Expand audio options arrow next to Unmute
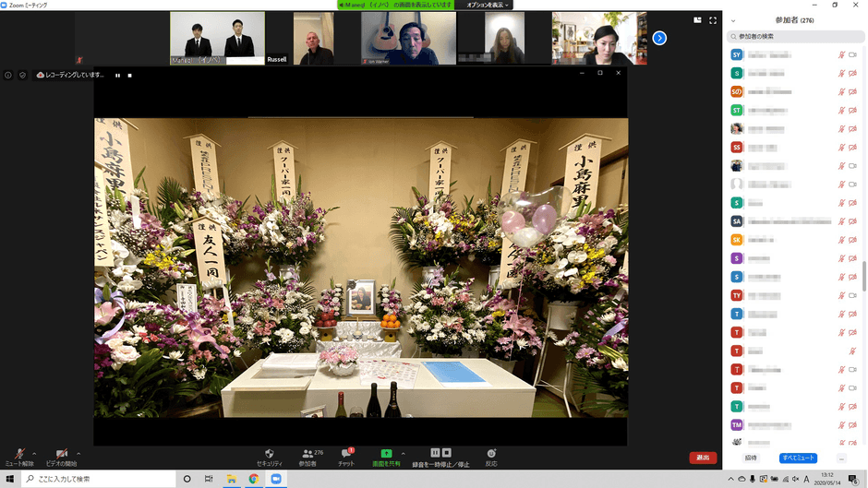 [x=36, y=453]
